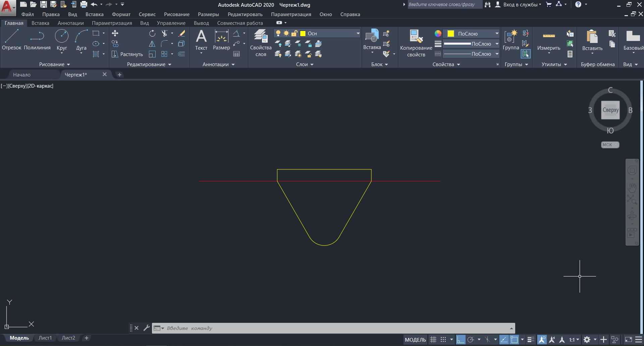The width and height of the screenshot is (644, 346).
Task: Open the linetype ПоСлою dropdown
Action: click(471, 54)
